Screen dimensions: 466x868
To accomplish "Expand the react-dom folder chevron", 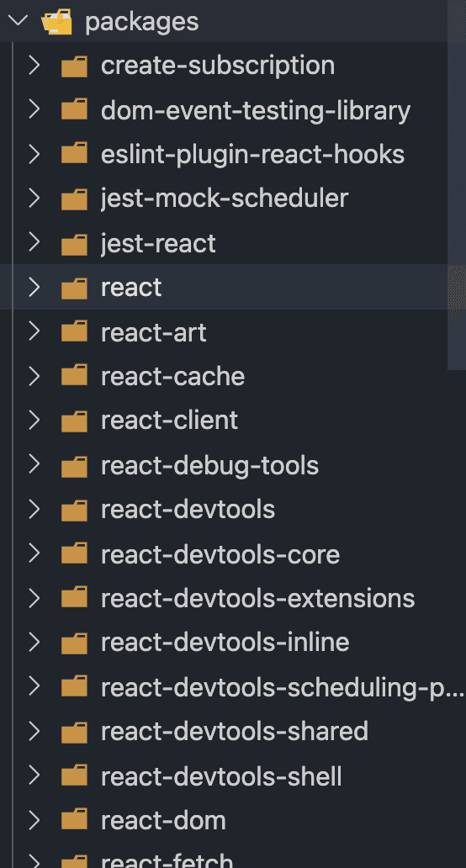I will [x=34, y=820].
